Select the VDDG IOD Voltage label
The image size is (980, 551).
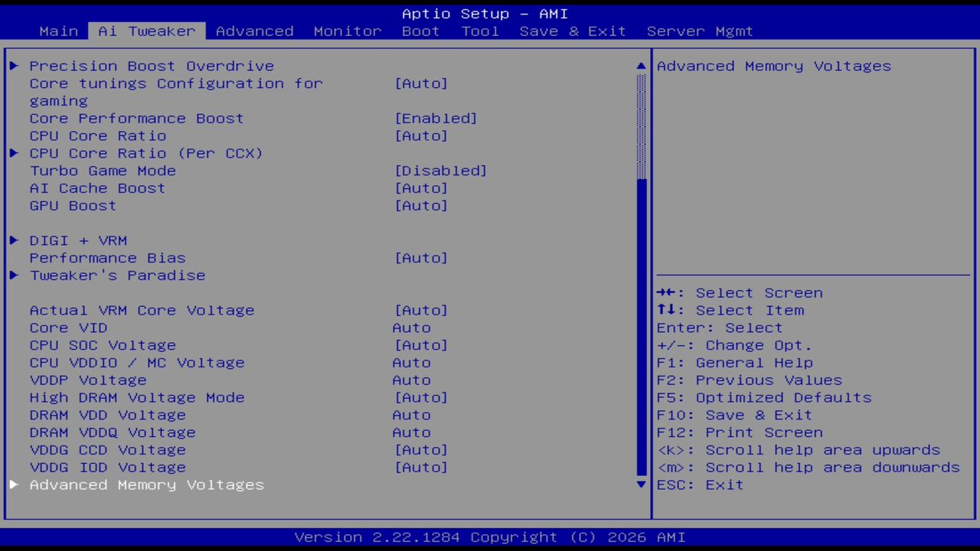pos(107,468)
